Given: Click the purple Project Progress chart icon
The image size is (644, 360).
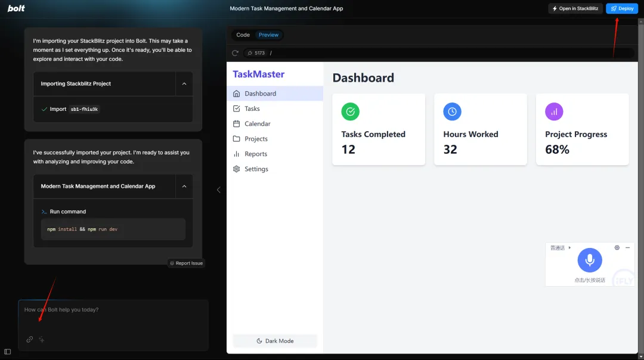Looking at the screenshot, I should pyautogui.click(x=554, y=111).
